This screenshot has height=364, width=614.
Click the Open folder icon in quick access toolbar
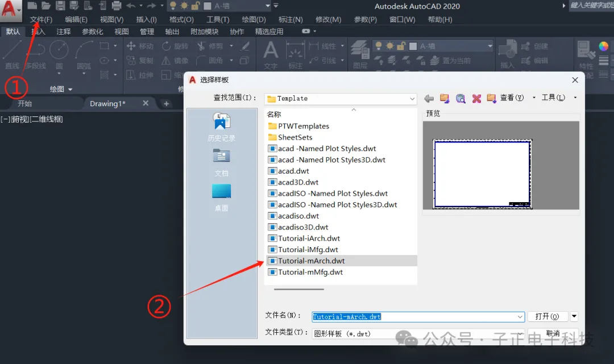point(46,6)
